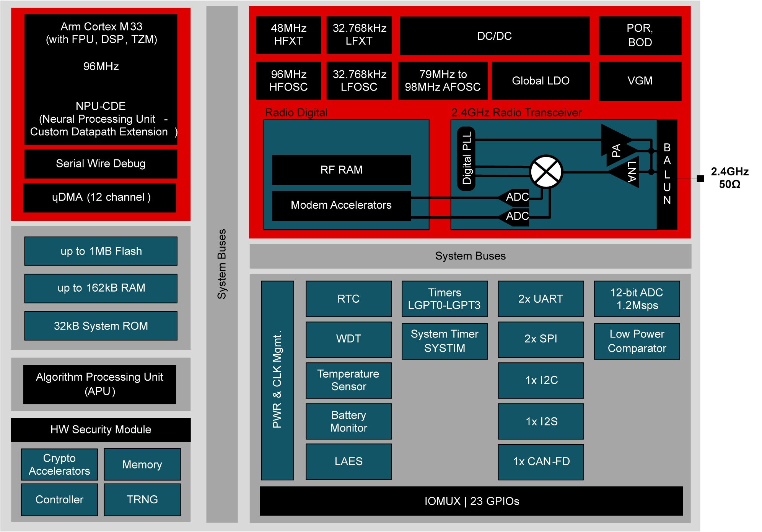Viewport: 762px width, 532px height.
Task: Click the BALUN vertical block
Action: pos(667,174)
